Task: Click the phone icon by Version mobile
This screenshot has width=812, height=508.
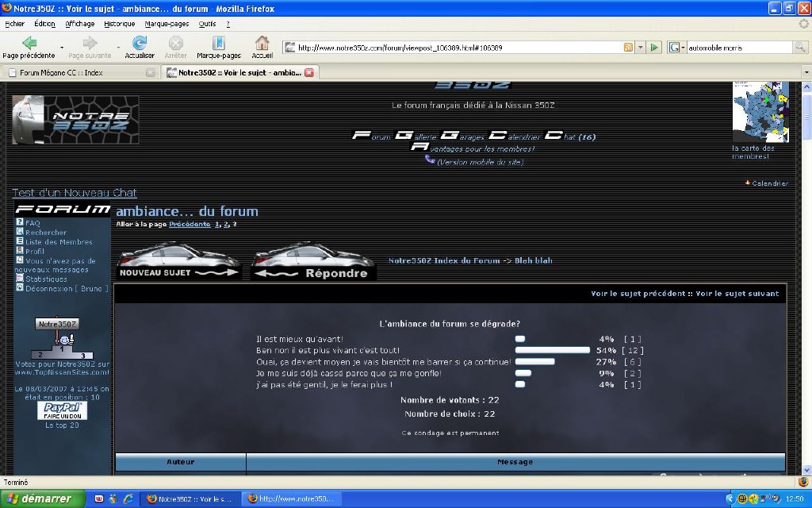Action: [430, 159]
